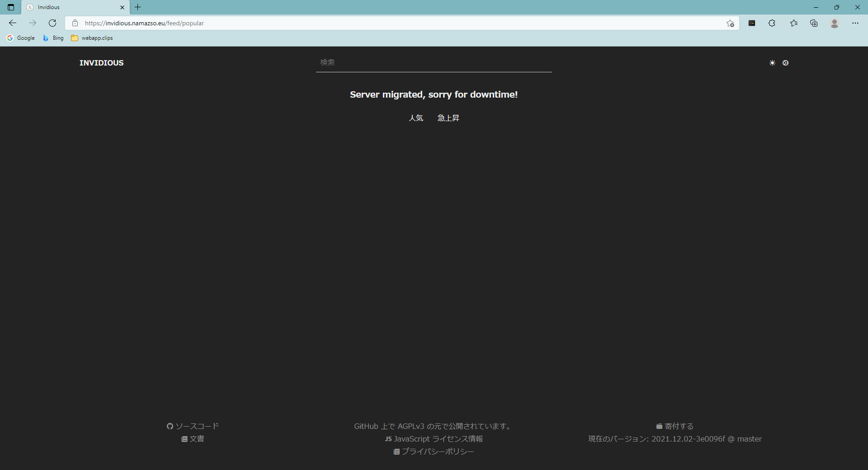The width and height of the screenshot is (868, 470).
Task: Open Invidious preferences gear icon
Action: coord(785,63)
